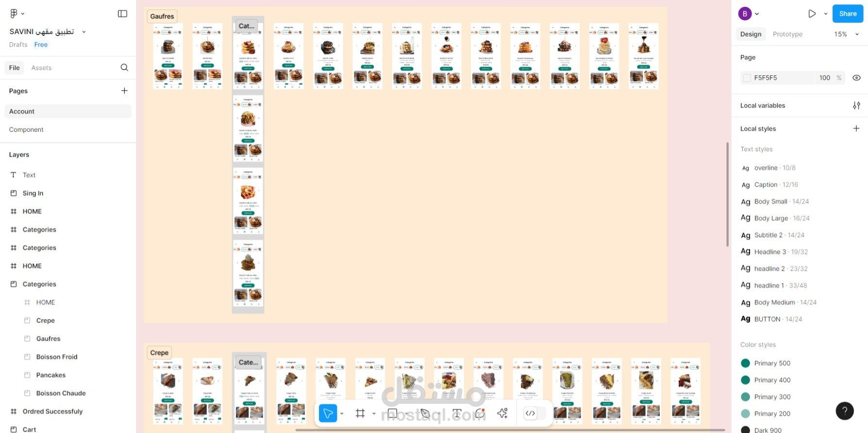The height and width of the screenshot is (433, 868).
Task: Select the Move tool in toolbar
Action: (x=328, y=414)
